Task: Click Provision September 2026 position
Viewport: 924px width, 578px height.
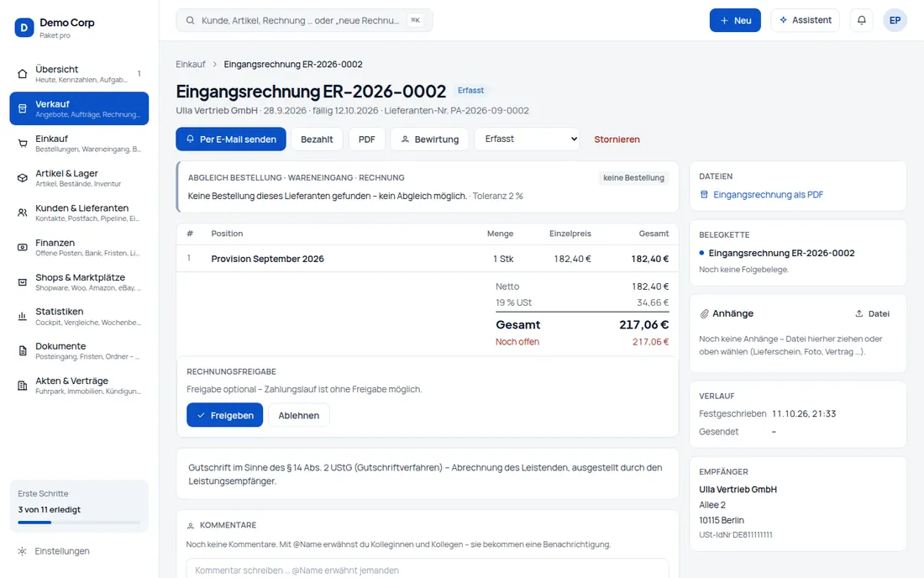Action: (x=267, y=259)
